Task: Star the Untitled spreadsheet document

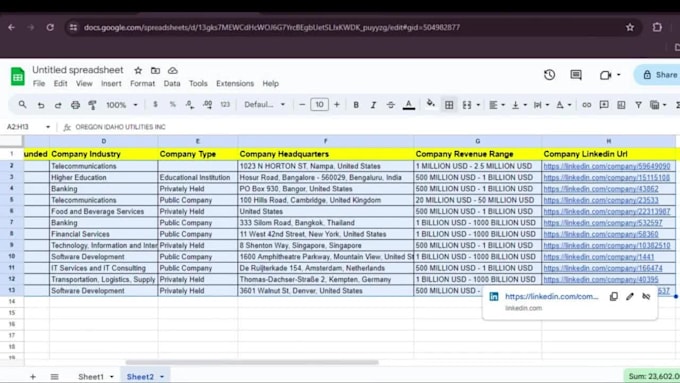Action: (138, 70)
